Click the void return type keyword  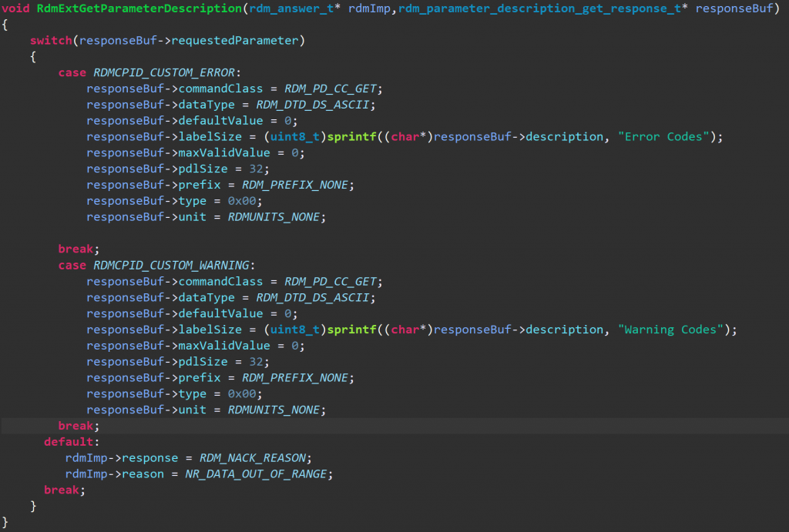click(x=15, y=8)
